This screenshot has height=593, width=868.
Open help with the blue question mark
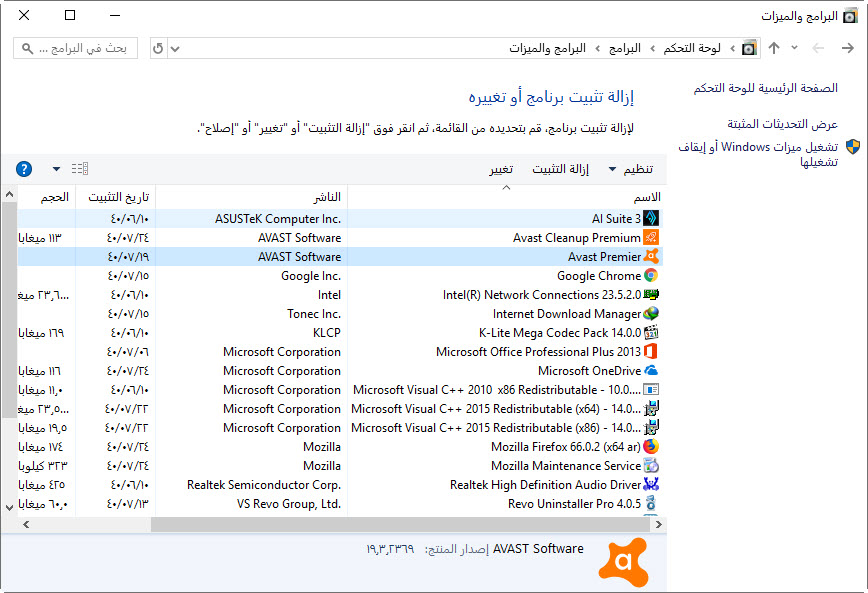coord(24,169)
